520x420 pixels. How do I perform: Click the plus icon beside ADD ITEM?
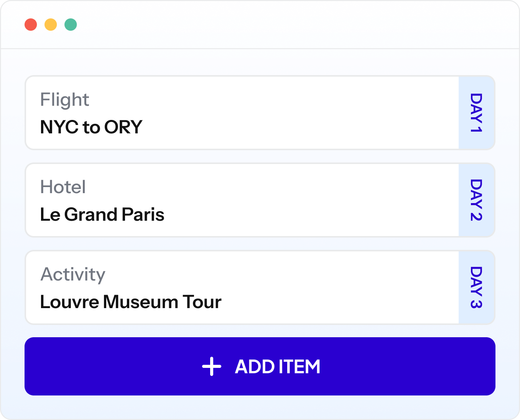coord(212,366)
